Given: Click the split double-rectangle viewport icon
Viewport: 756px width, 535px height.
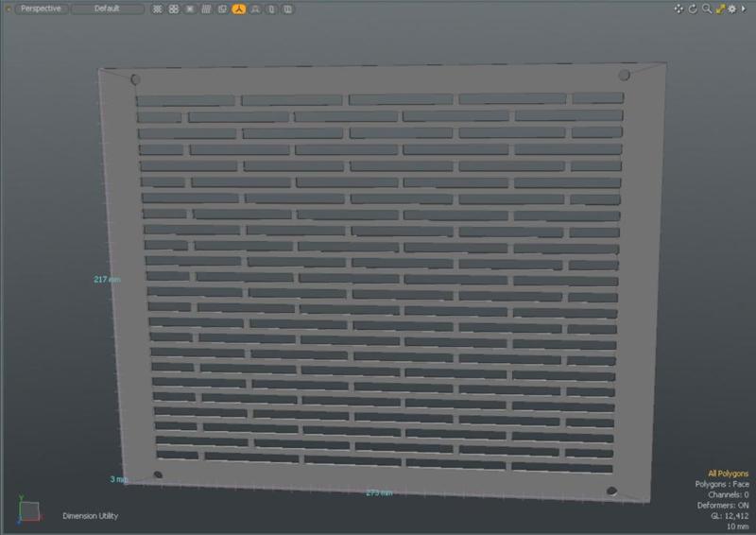Looking at the screenshot, I should tap(288, 9).
